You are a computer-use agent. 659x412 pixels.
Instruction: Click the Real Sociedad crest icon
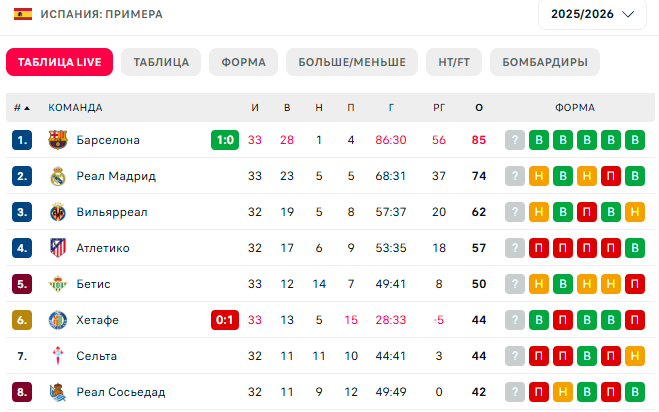(x=58, y=392)
